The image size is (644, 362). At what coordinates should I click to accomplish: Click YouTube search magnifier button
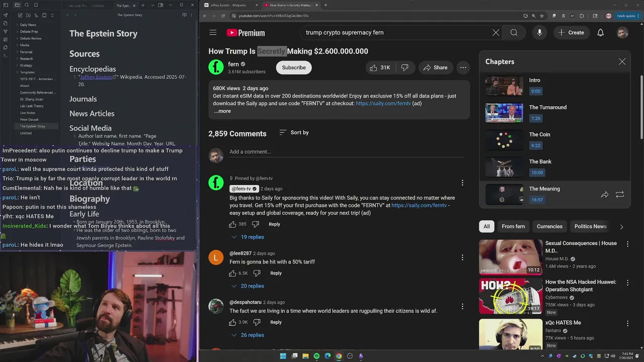pos(514,33)
